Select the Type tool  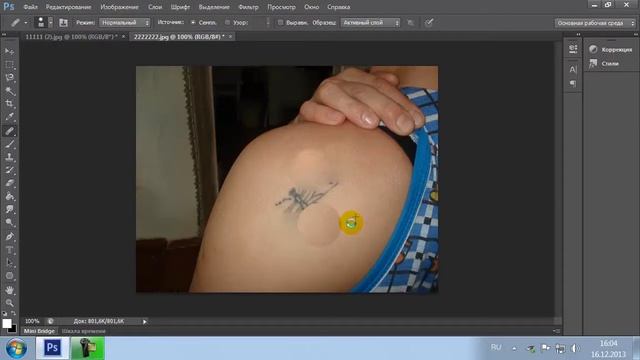click(9, 249)
